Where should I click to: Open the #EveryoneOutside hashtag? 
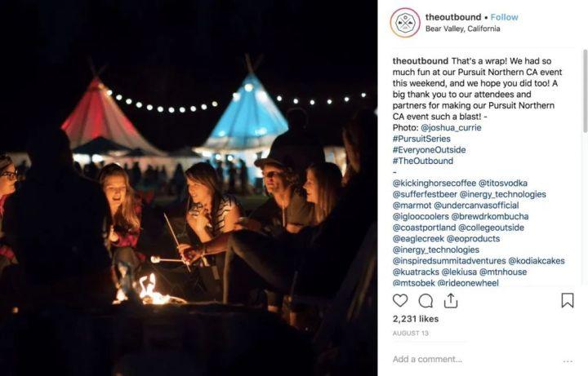point(429,150)
